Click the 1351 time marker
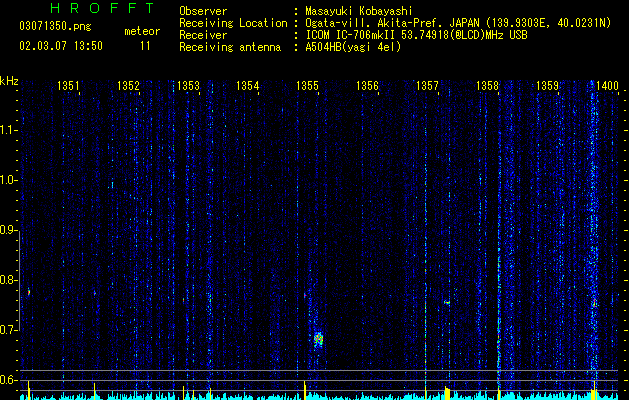The width and height of the screenshot is (629, 400). [x=68, y=85]
